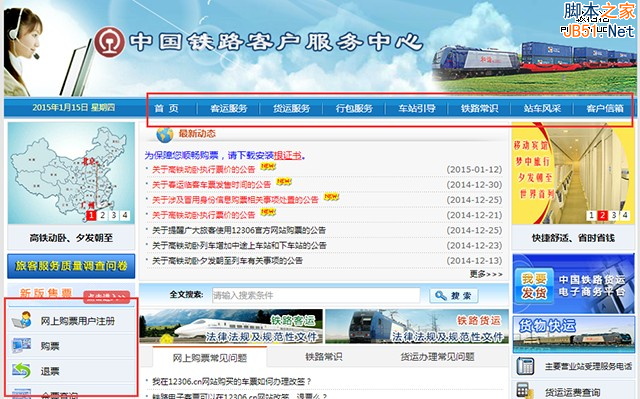
Task: Click the date 2015年1月15日 星期四
Action: 73,108
